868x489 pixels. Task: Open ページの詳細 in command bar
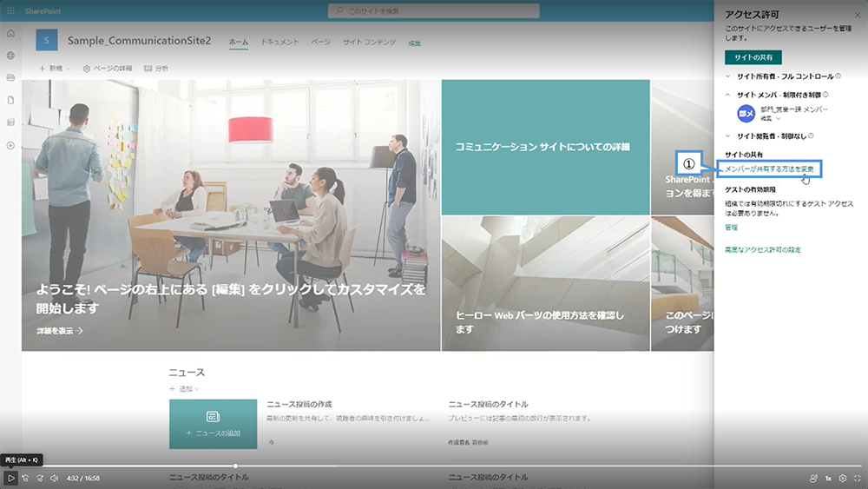pyautogui.click(x=108, y=69)
